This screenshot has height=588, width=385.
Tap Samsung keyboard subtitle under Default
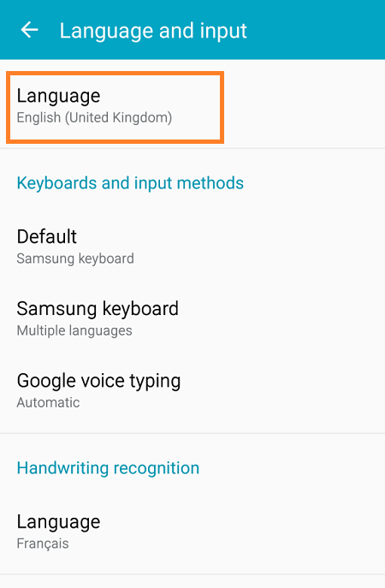pyautogui.click(x=75, y=258)
